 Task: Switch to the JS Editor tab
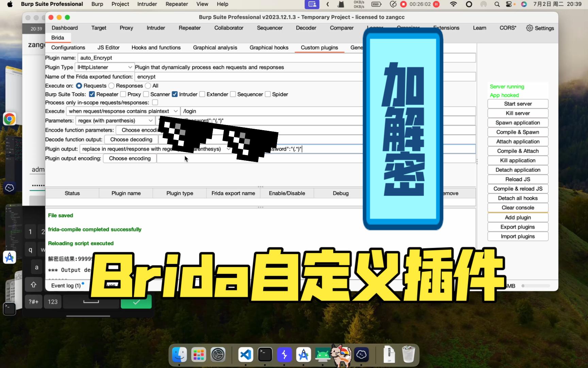[x=108, y=48]
